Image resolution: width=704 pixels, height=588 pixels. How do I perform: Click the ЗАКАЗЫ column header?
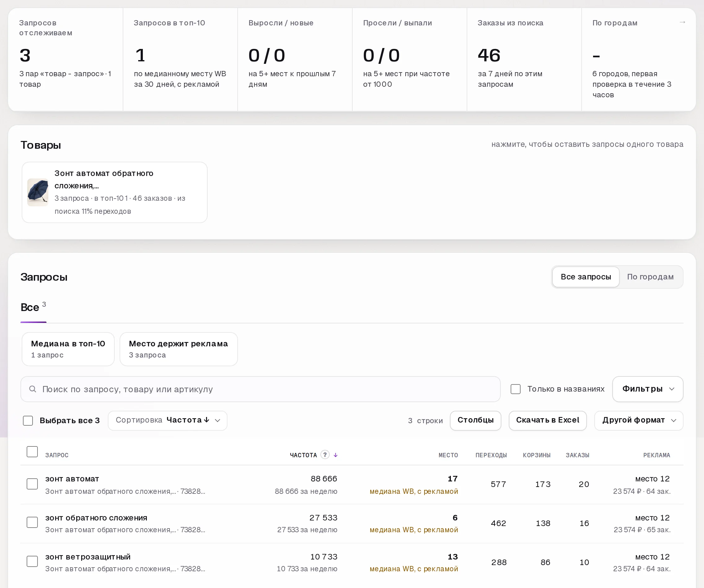[x=578, y=455]
